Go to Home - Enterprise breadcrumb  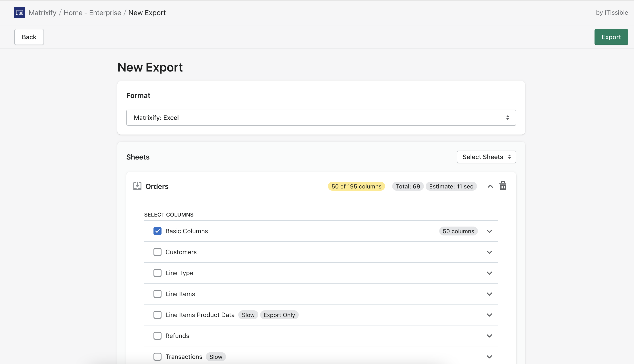pos(92,12)
